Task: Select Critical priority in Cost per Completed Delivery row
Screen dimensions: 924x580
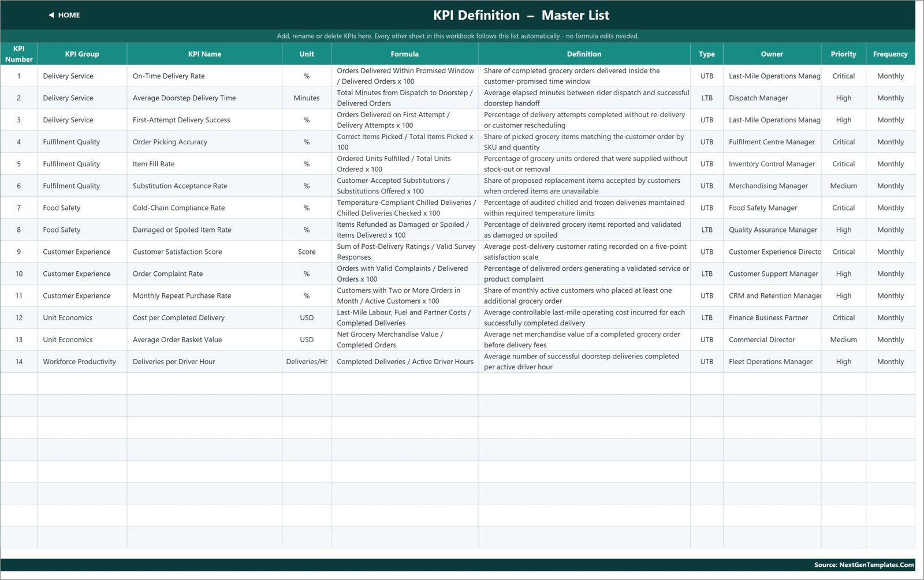Action: (843, 317)
